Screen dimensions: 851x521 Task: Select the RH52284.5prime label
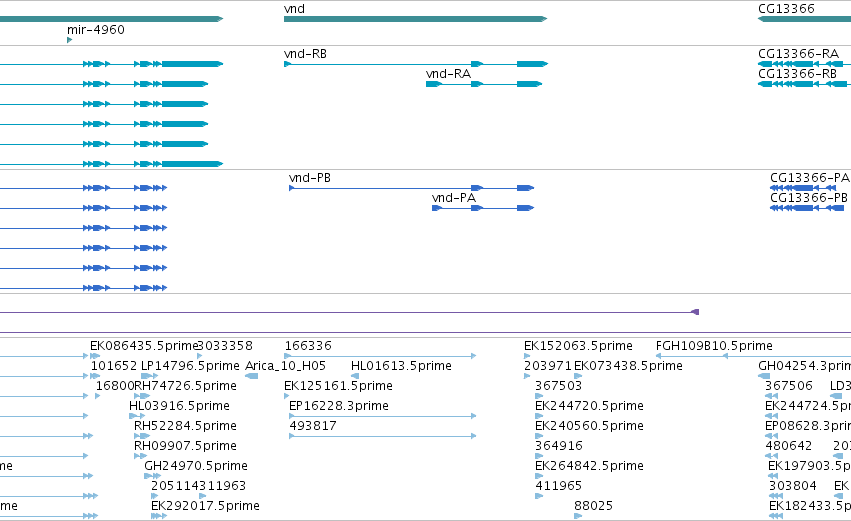185,427
